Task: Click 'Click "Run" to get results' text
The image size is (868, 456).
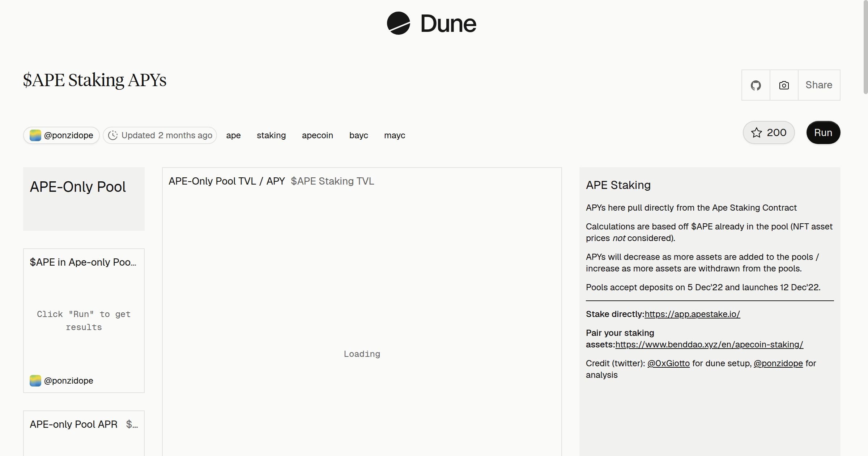Action: (x=84, y=321)
